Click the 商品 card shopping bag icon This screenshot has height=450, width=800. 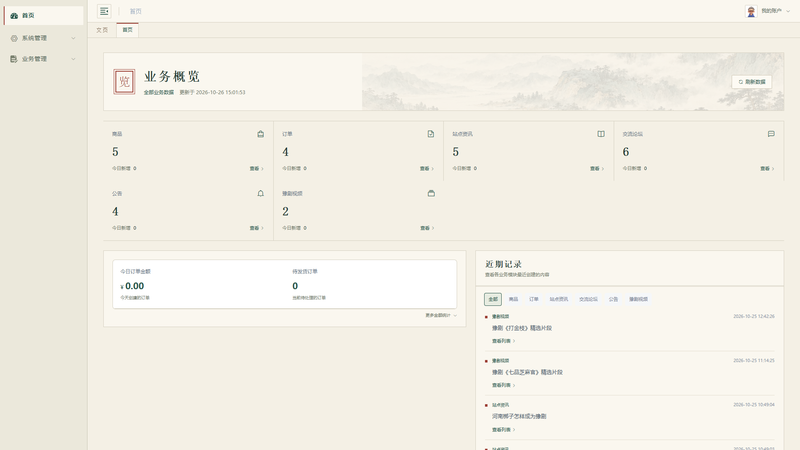pyautogui.click(x=261, y=134)
